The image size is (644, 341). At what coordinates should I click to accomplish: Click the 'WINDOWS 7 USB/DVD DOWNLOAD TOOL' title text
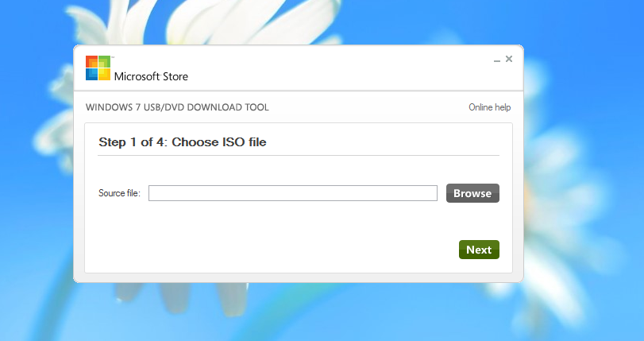point(177,107)
